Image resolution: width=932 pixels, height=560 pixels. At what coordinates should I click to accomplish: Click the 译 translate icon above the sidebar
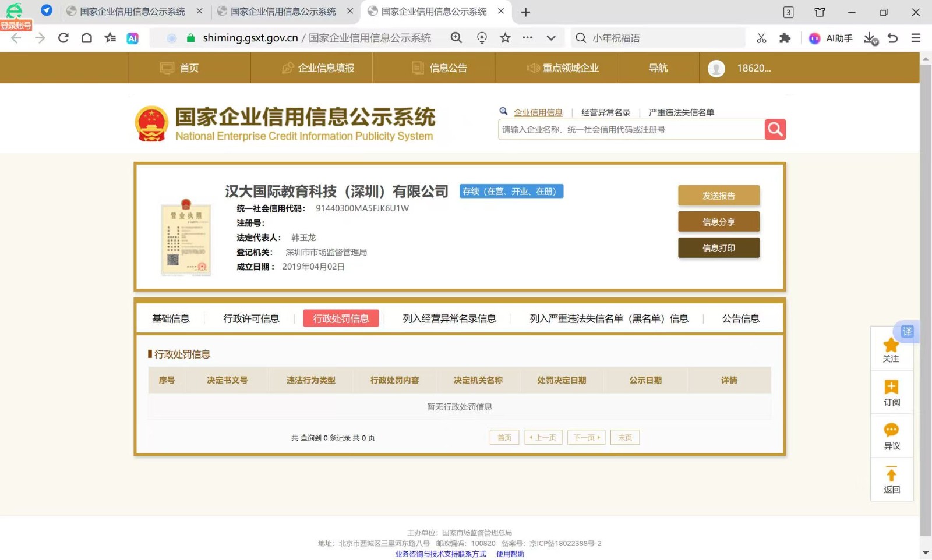[x=906, y=331]
